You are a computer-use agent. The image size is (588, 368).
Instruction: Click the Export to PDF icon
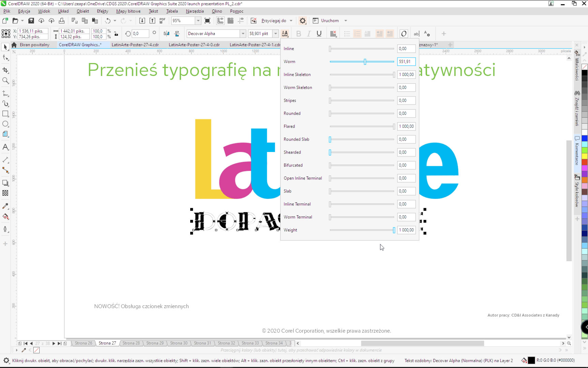click(163, 20)
